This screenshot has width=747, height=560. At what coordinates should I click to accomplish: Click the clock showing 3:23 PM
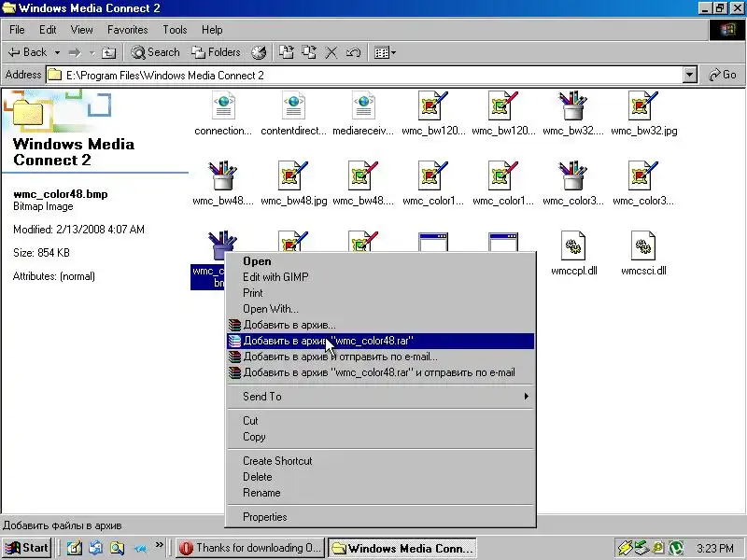(715, 549)
